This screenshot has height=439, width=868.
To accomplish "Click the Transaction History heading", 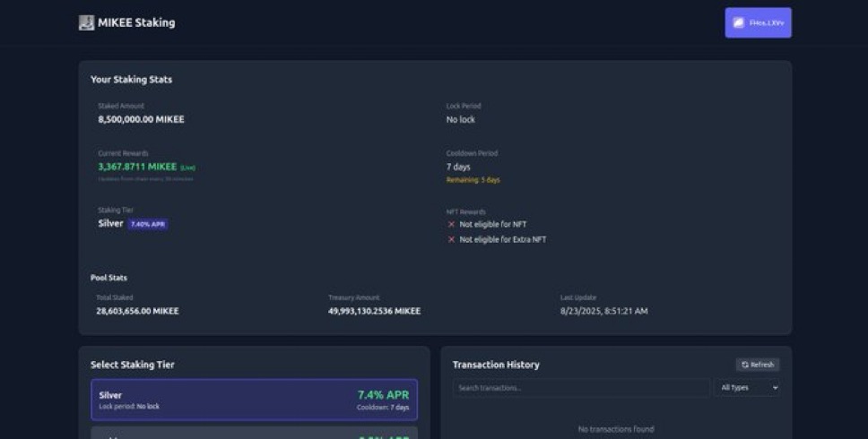I will (496, 365).
